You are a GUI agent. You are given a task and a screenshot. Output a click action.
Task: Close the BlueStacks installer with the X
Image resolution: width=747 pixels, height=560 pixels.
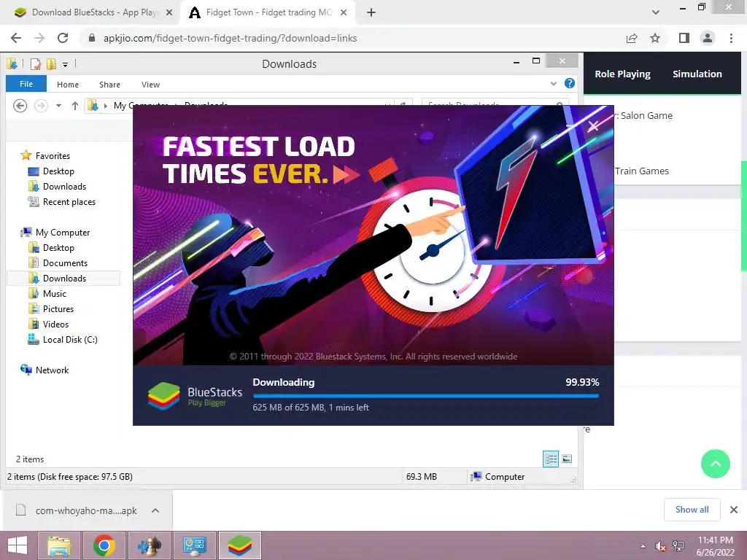593,125
